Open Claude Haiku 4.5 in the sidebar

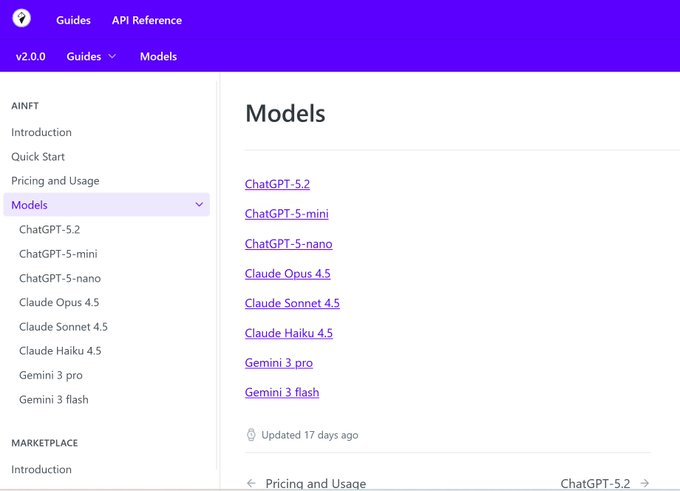[x=60, y=351]
